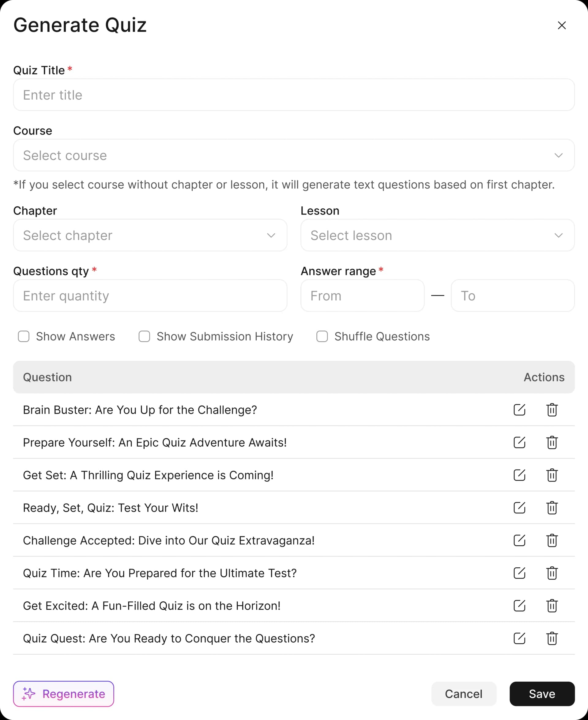
Task: Edit the Get Excited question
Action: click(519, 605)
